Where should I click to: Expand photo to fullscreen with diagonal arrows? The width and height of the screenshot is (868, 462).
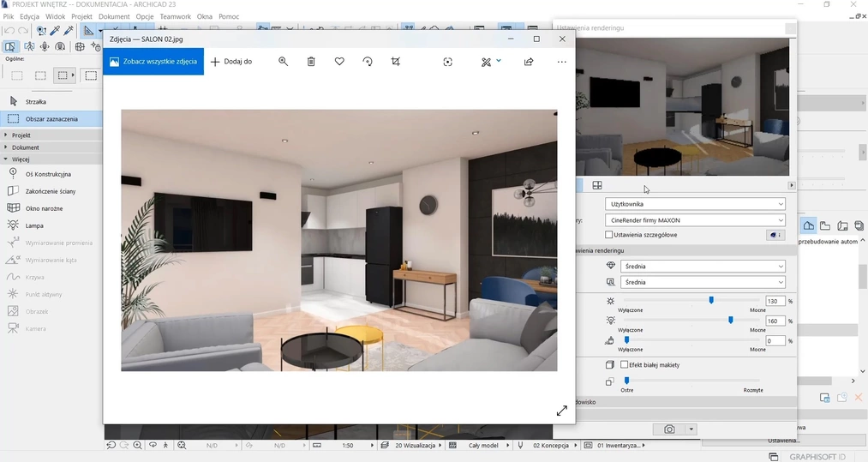(562, 411)
